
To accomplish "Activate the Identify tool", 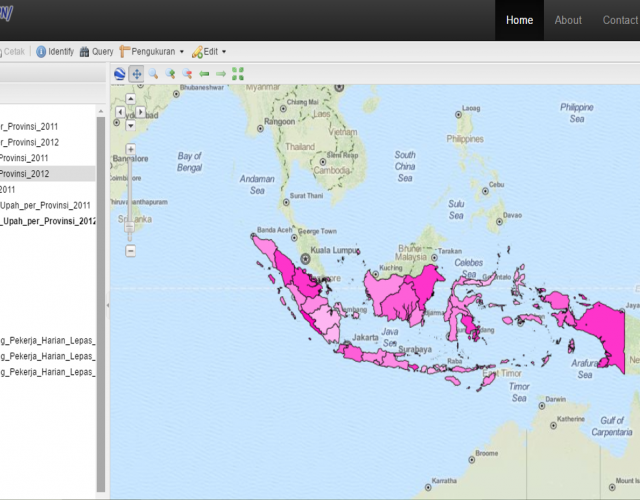I will (x=55, y=51).
